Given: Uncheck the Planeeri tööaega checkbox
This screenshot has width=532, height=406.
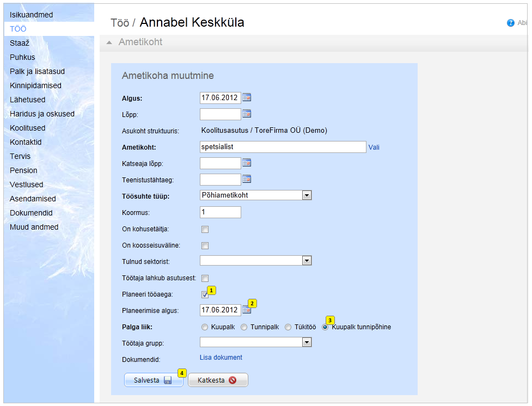Looking at the screenshot, I should point(205,294).
